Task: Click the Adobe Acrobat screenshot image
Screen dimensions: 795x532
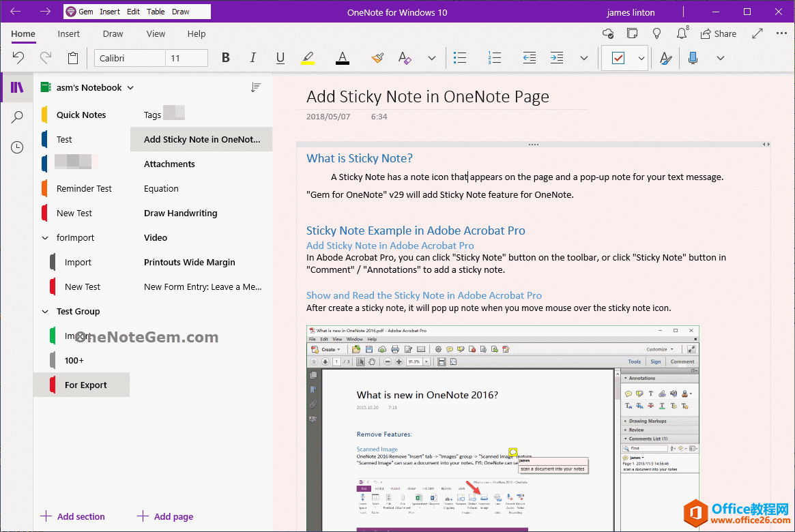Action: [502, 428]
